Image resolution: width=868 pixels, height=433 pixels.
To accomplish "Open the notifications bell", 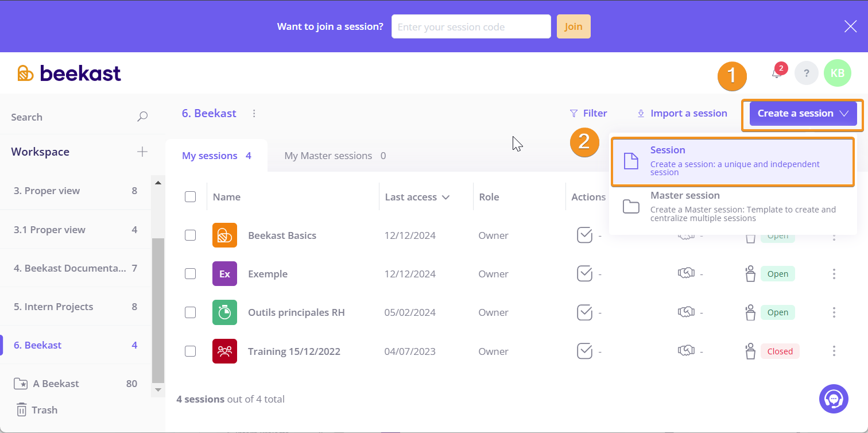I will tap(777, 74).
